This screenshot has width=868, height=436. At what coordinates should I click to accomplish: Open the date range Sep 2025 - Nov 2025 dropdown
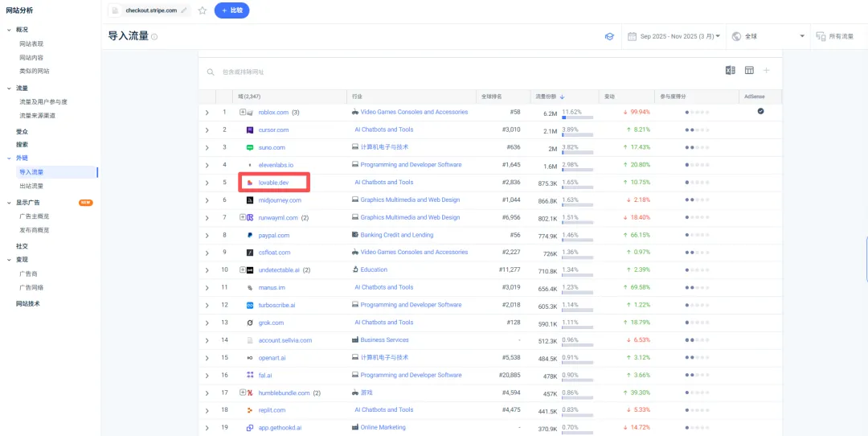674,36
